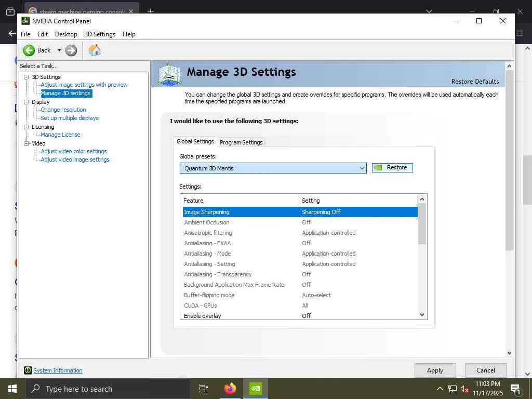This screenshot has width=532, height=399.
Task: Select the Antialiasing - Mode row
Action: click(x=300, y=254)
